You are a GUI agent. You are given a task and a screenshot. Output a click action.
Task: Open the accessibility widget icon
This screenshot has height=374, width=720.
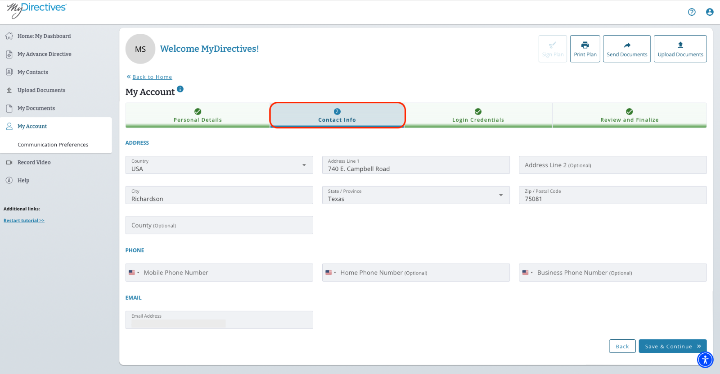[705, 360]
